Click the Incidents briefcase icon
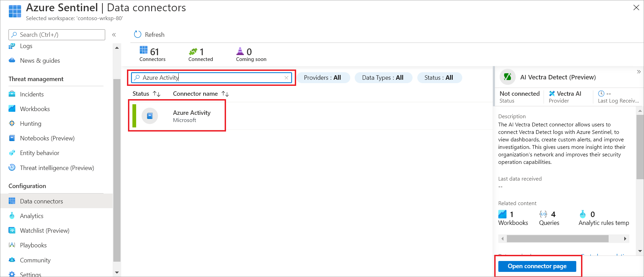644x277 pixels. pyautogui.click(x=12, y=94)
